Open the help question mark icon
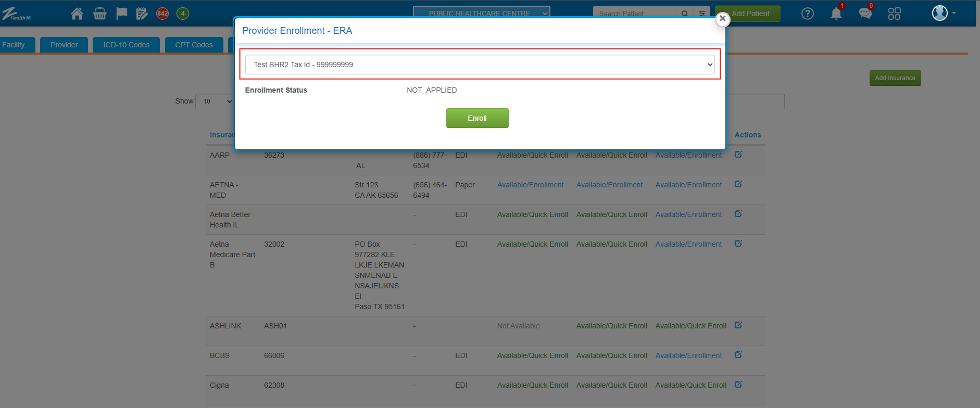This screenshot has height=408, width=980. click(x=807, y=14)
